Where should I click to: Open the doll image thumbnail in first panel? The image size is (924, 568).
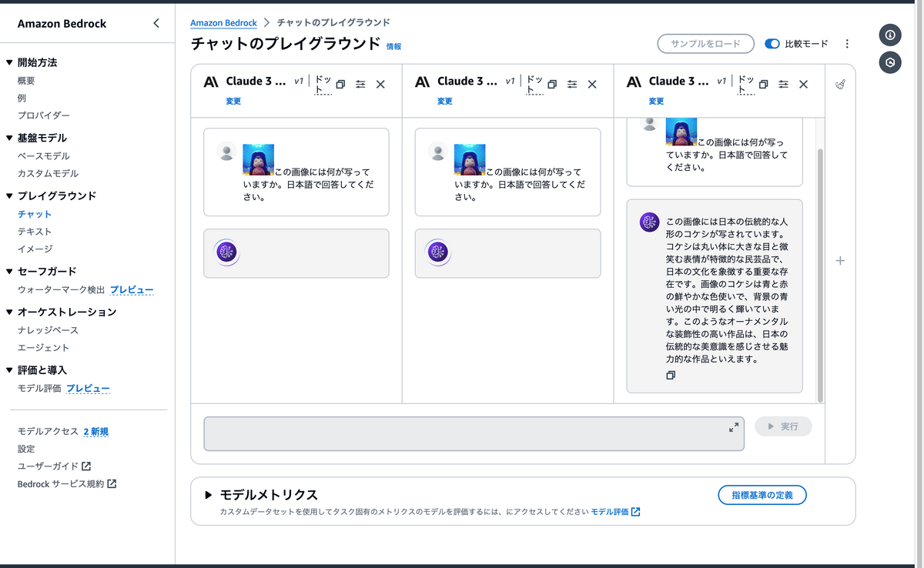pos(259,159)
